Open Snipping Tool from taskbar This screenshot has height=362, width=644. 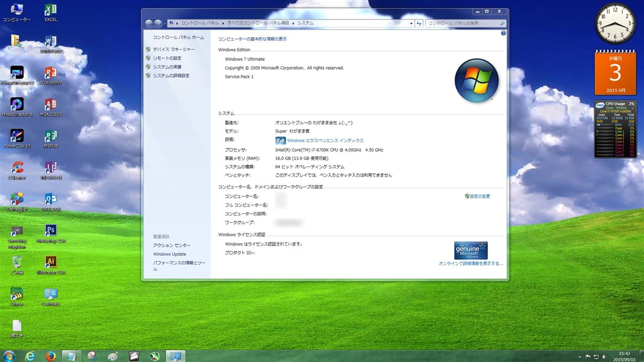[x=92, y=356]
